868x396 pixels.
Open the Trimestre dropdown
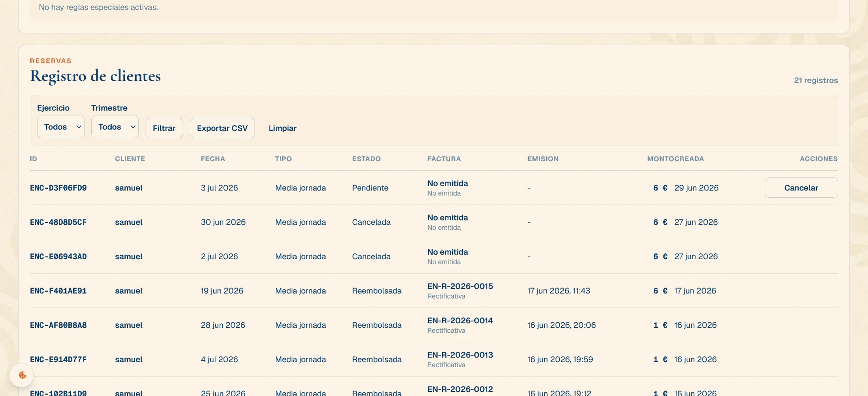(x=115, y=127)
